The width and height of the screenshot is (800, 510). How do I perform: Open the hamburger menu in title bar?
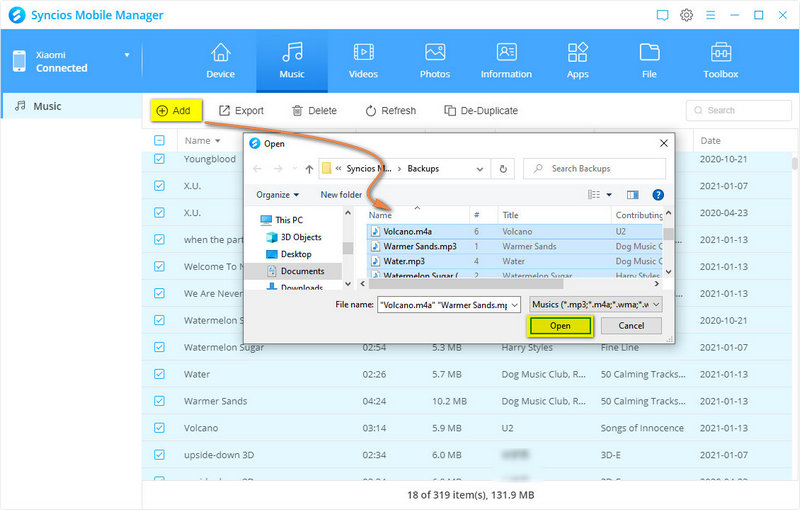pyautogui.click(x=710, y=15)
